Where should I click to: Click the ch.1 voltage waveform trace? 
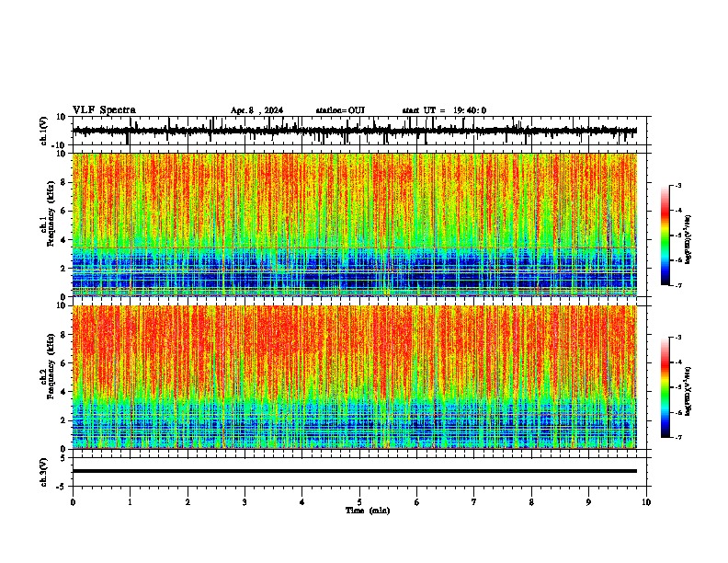click(355, 131)
